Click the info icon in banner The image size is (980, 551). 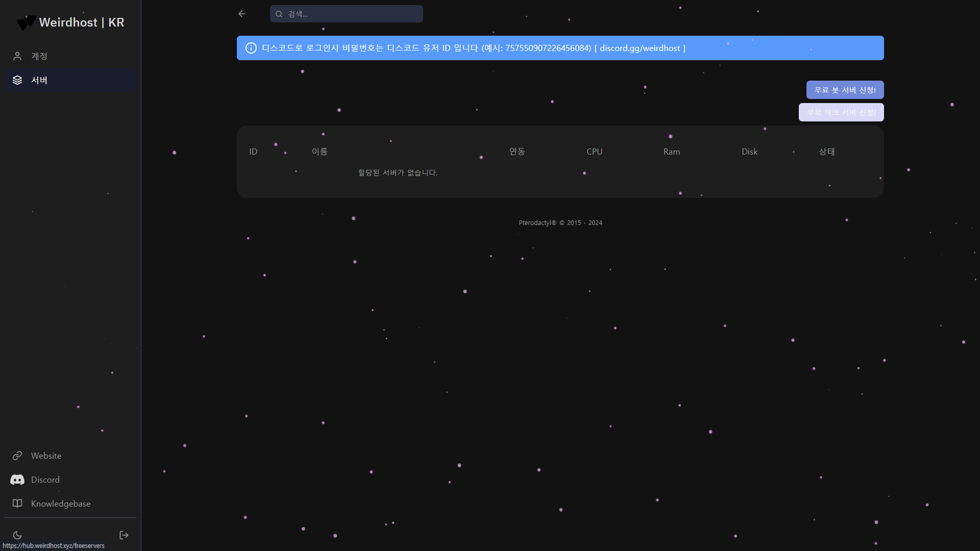coord(251,48)
